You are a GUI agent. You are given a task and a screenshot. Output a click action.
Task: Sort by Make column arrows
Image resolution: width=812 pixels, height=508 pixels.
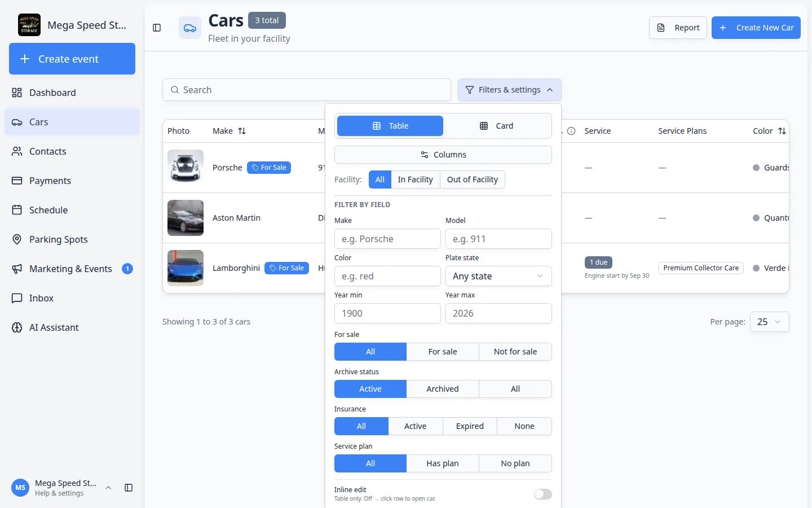tap(242, 131)
